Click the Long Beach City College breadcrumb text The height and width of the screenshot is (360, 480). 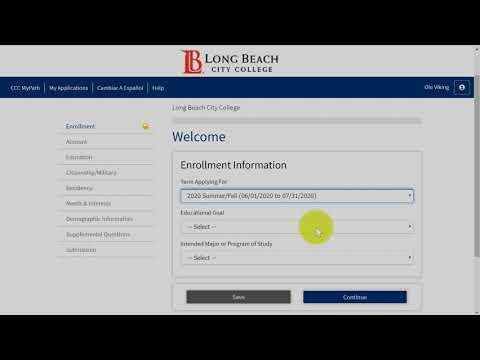[206, 108]
